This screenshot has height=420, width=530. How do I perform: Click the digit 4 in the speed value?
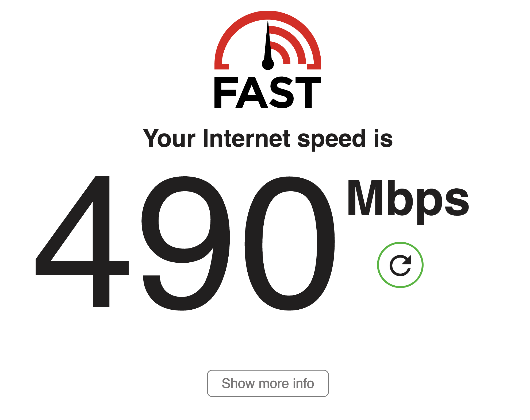(x=82, y=242)
